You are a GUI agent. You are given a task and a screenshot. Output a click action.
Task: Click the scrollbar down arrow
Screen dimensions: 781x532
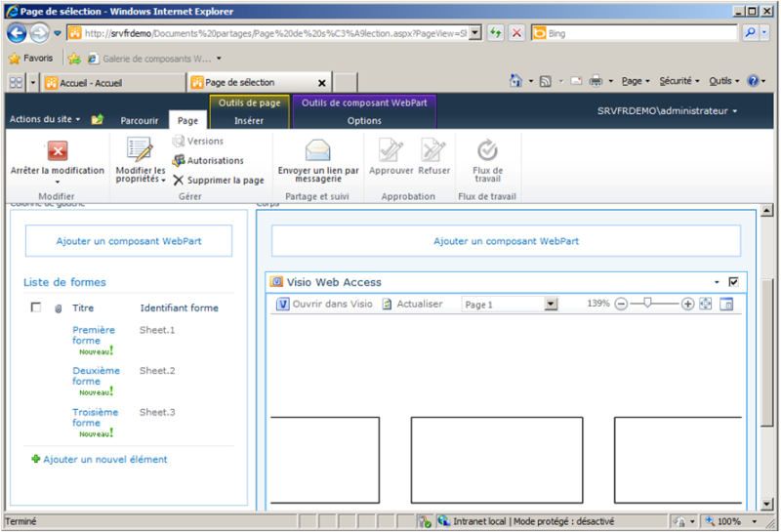pyautogui.click(x=766, y=505)
